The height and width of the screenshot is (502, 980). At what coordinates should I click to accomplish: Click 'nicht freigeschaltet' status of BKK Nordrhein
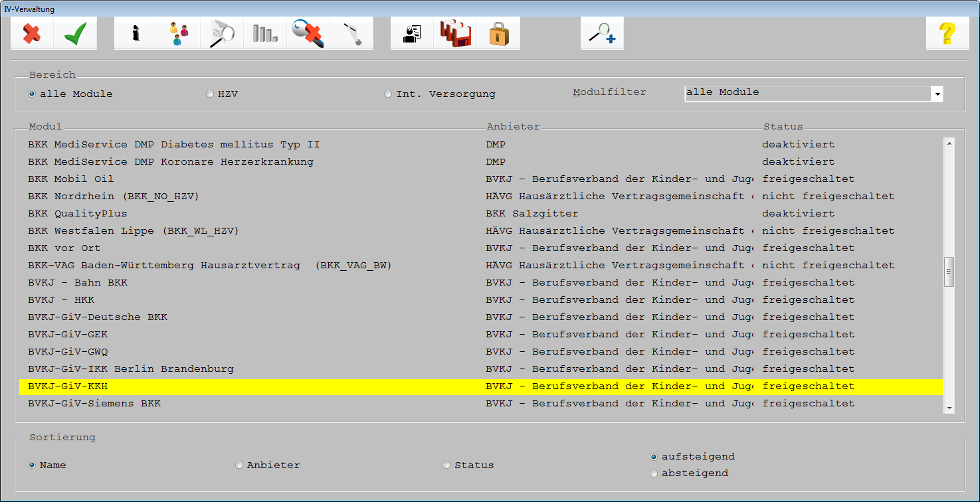[829, 197]
